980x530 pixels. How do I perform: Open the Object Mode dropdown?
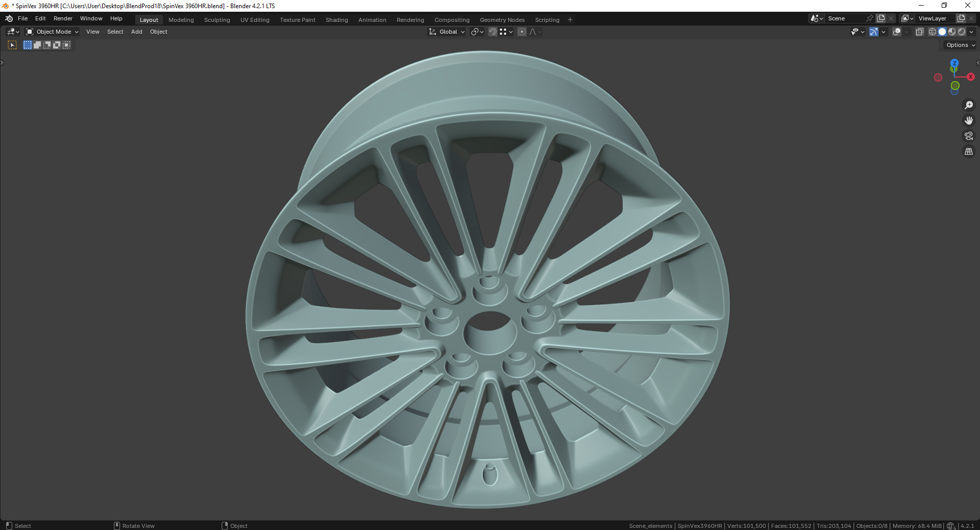(x=52, y=32)
